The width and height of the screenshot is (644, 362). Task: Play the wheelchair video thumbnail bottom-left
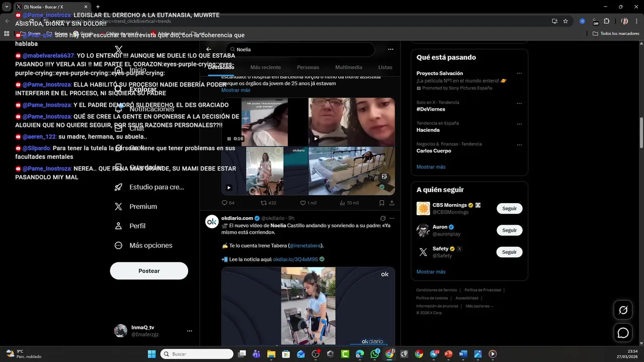click(229, 188)
